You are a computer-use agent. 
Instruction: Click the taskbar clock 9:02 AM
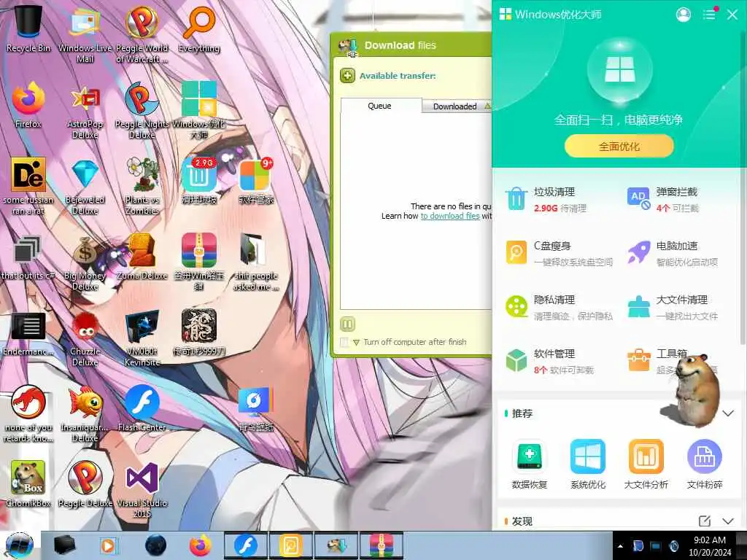[x=709, y=545]
